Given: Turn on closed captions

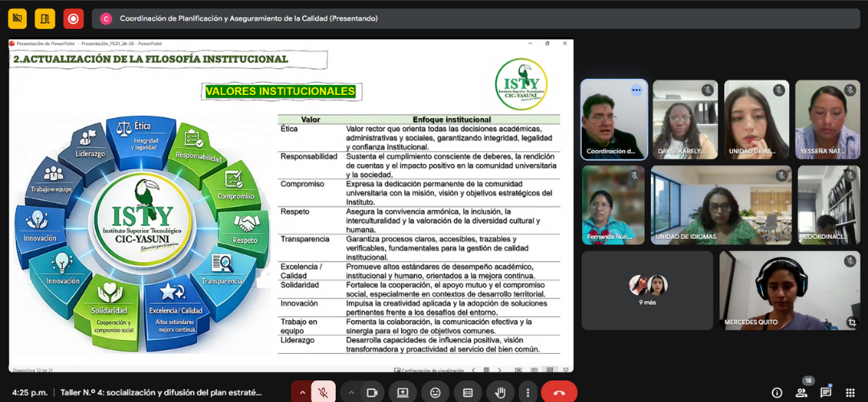Looking at the screenshot, I should pos(468,392).
